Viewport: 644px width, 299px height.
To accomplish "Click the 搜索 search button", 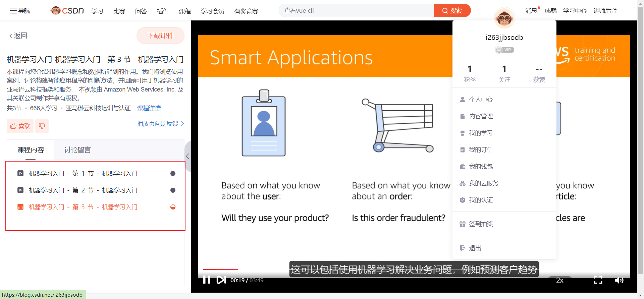I will (452, 10).
